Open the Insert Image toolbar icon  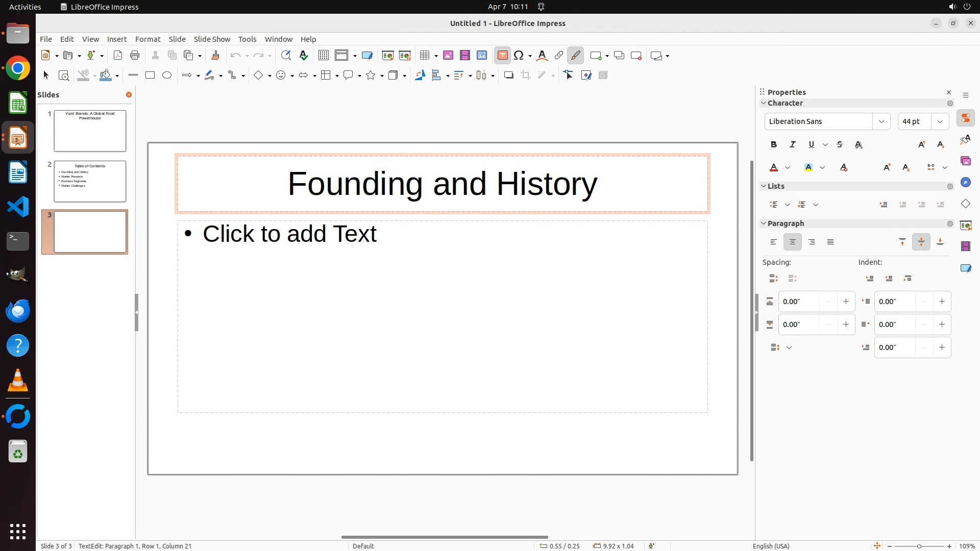coord(448,56)
